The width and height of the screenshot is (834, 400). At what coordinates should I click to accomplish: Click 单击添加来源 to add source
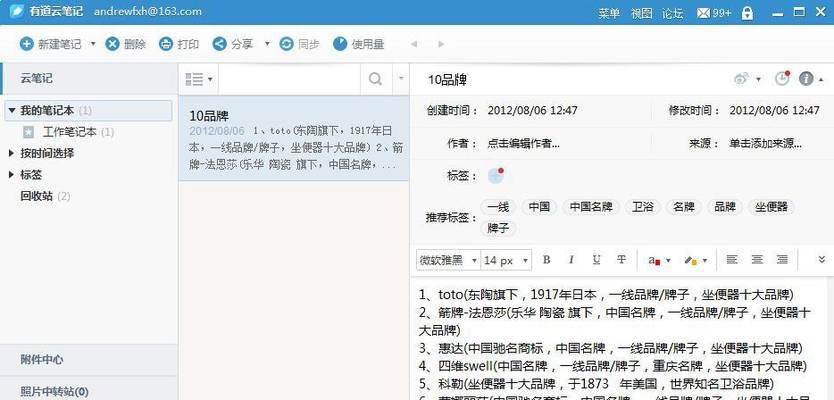point(765,143)
